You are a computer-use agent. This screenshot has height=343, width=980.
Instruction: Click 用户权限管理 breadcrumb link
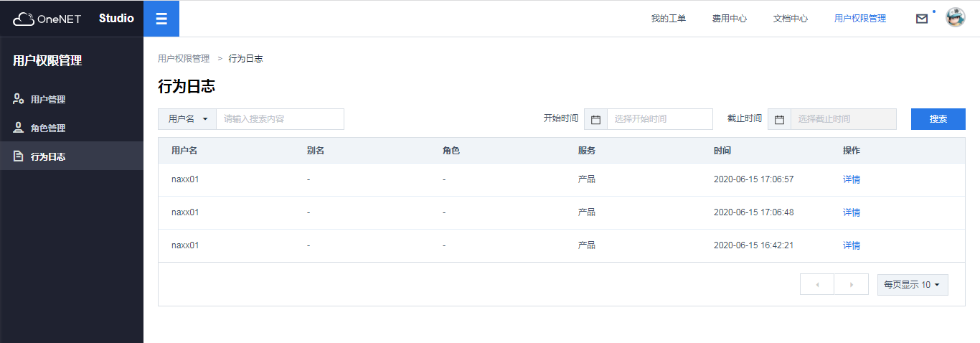coord(184,59)
